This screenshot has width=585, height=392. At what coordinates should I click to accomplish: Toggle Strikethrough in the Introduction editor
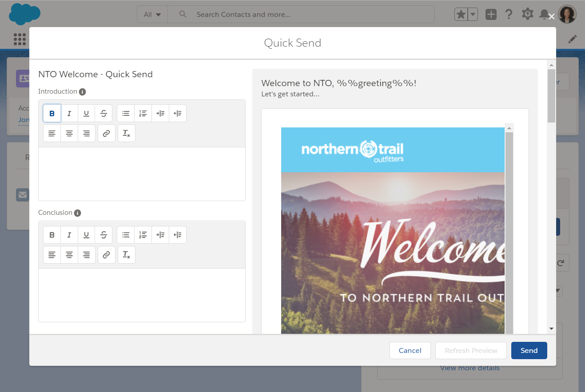103,113
